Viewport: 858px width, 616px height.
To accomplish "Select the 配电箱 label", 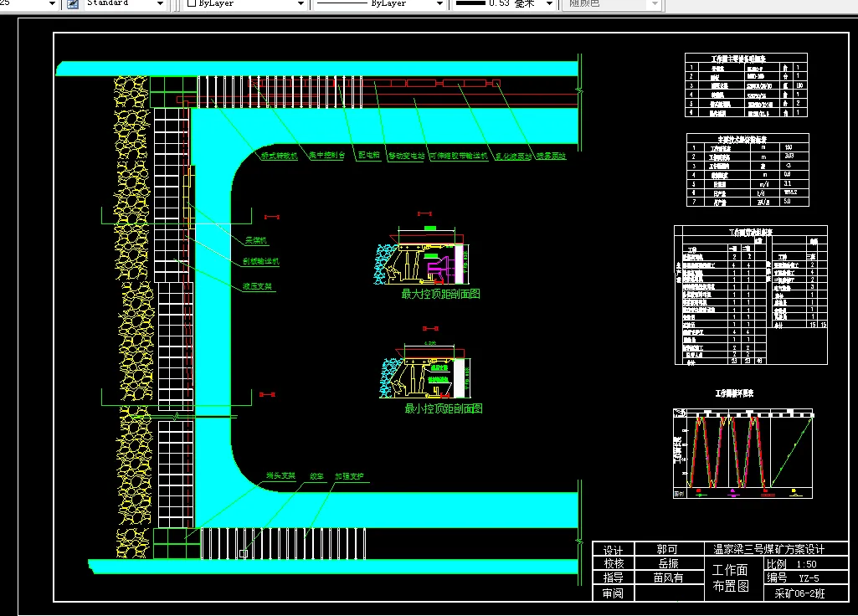I will [x=369, y=156].
